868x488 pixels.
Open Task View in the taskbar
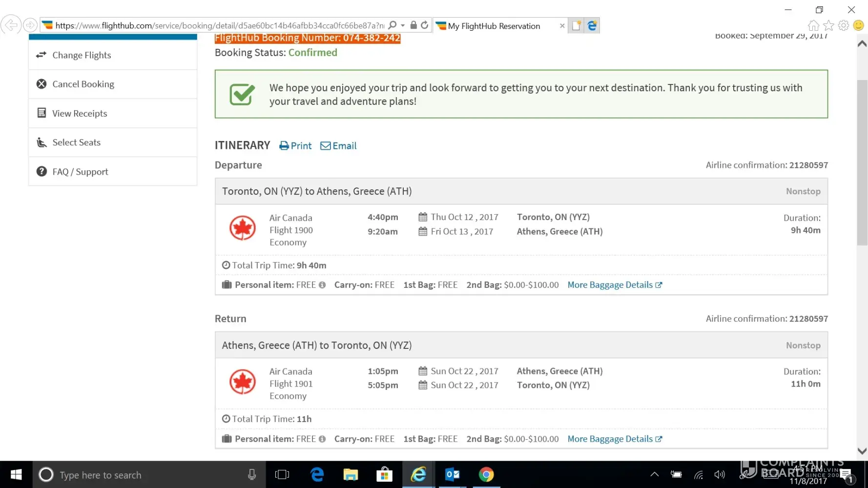pos(282,475)
